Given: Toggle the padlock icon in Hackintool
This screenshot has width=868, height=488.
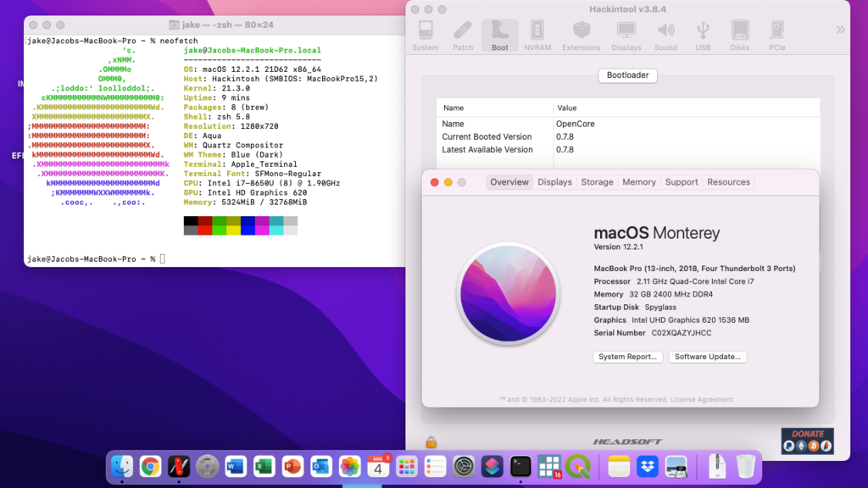Looking at the screenshot, I should [x=431, y=441].
